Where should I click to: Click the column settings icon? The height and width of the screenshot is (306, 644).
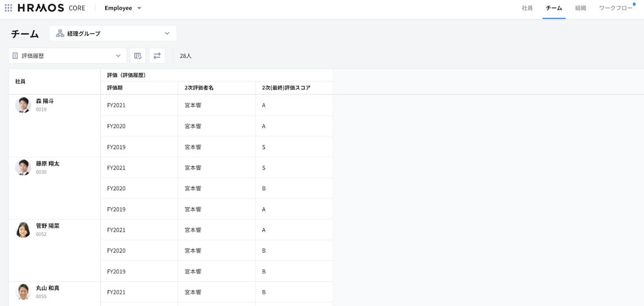[x=138, y=56]
